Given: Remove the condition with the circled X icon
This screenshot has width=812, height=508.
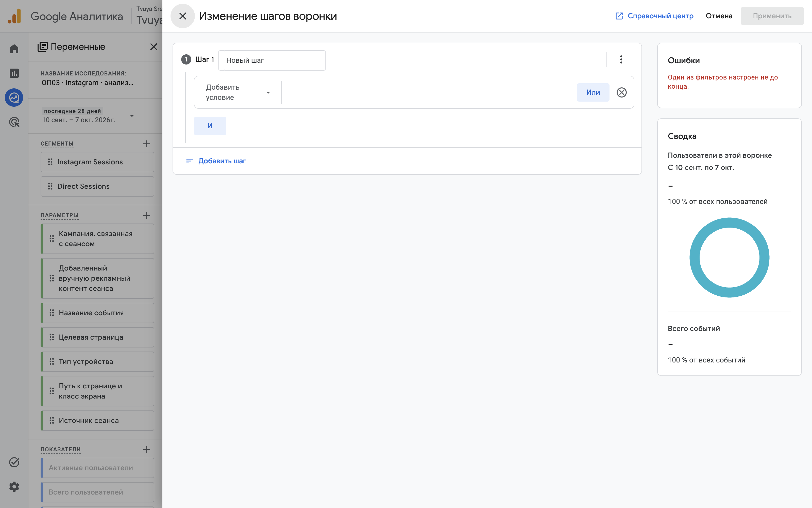Looking at the screenshot, I should 621,92.
